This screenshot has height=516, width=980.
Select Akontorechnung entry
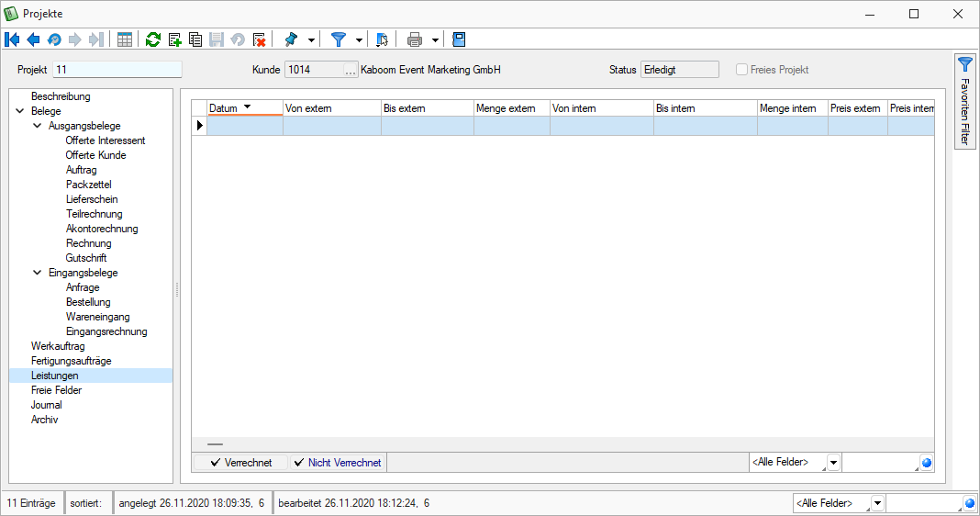102,229
